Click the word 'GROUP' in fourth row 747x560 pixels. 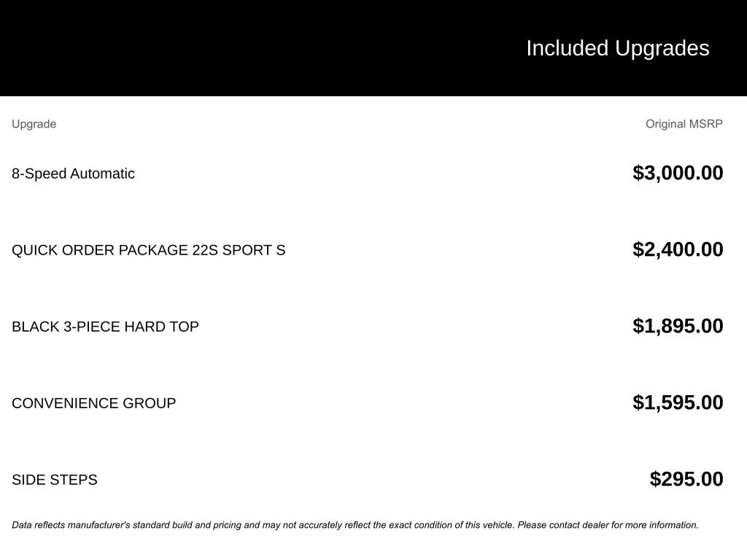tap(149, 403)
